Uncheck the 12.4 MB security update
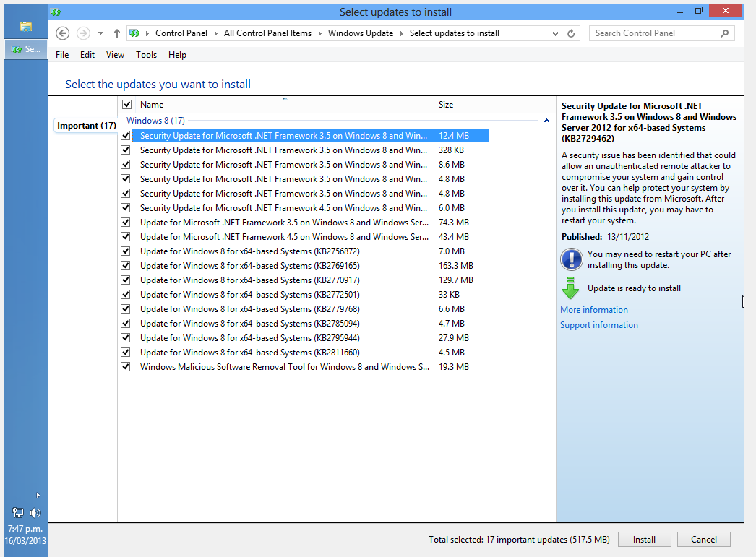Screen dimensions: 756x557 [125, 135]
